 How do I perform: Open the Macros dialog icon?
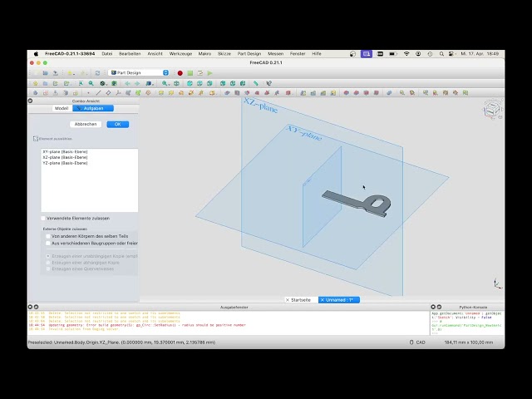pos(200,73)
